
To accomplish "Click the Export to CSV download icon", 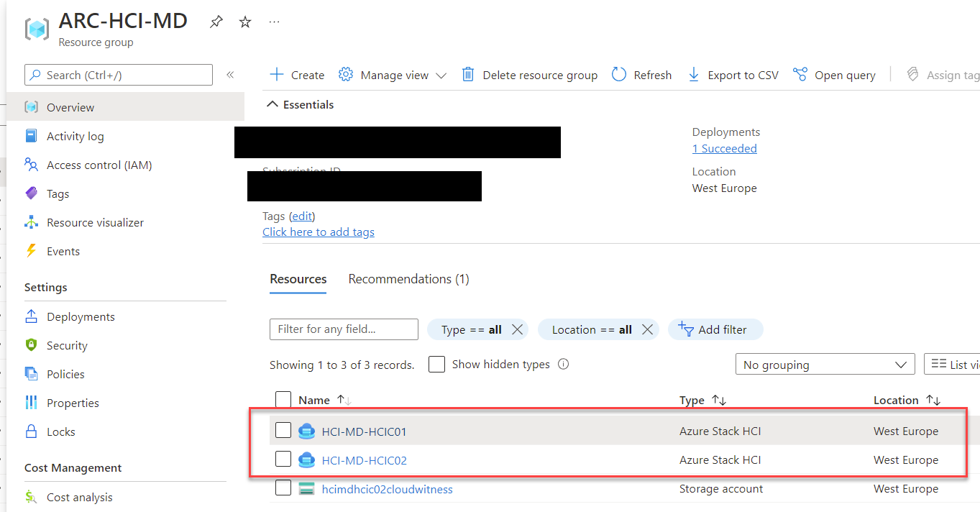I will tap(694, 75).
